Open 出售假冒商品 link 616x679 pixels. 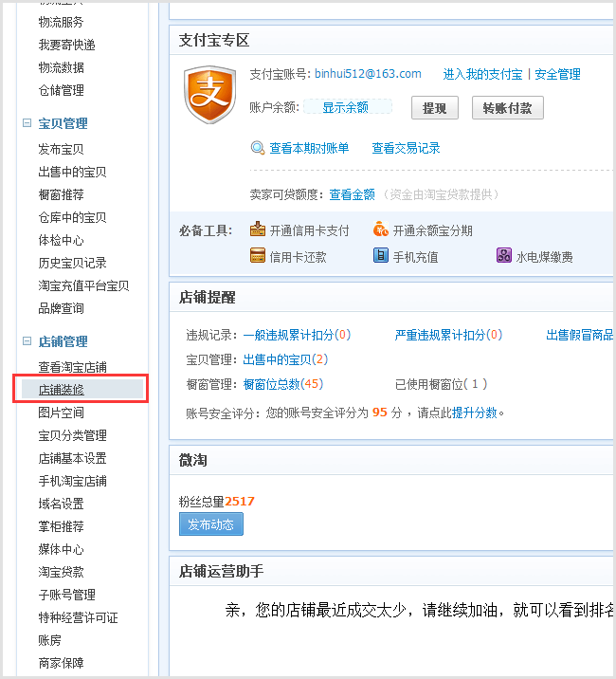click(580, 335)
